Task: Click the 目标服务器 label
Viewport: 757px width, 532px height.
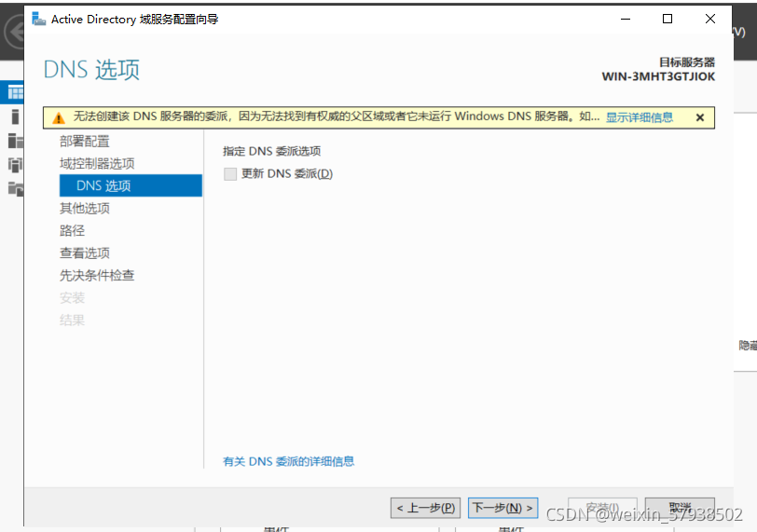Action: coord(687,62)
